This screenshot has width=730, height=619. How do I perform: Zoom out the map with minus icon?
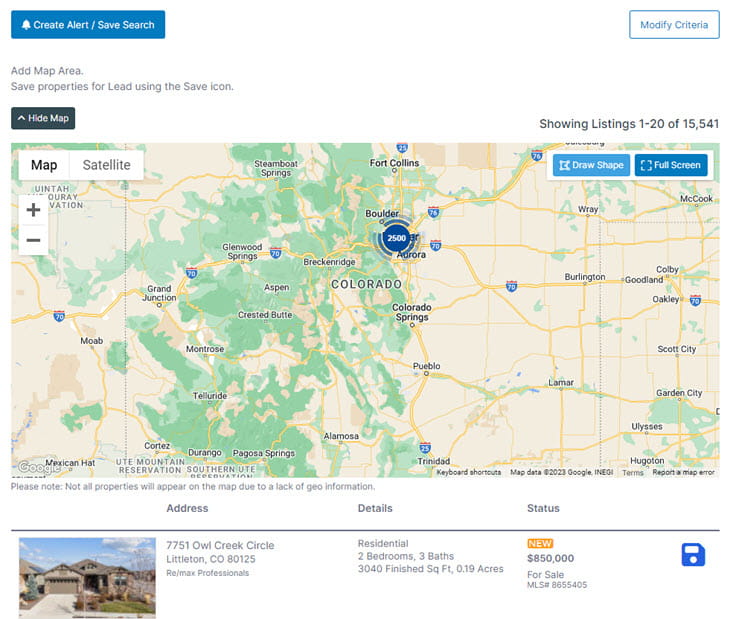(x=33, y=240)
